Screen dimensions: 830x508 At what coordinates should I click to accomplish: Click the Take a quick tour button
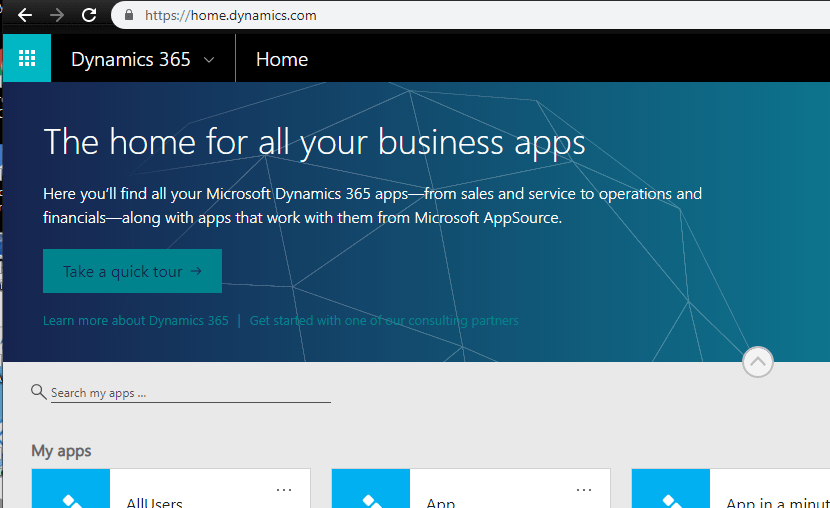coord(132,271)
